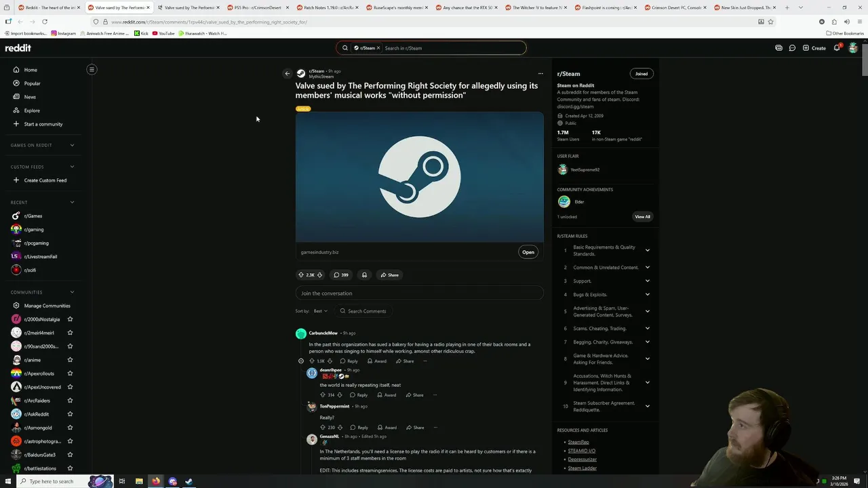Switch to Patch Notes 1.19.0 tab
This screenshot has width=868, height=488.
[x=328, y=7]
